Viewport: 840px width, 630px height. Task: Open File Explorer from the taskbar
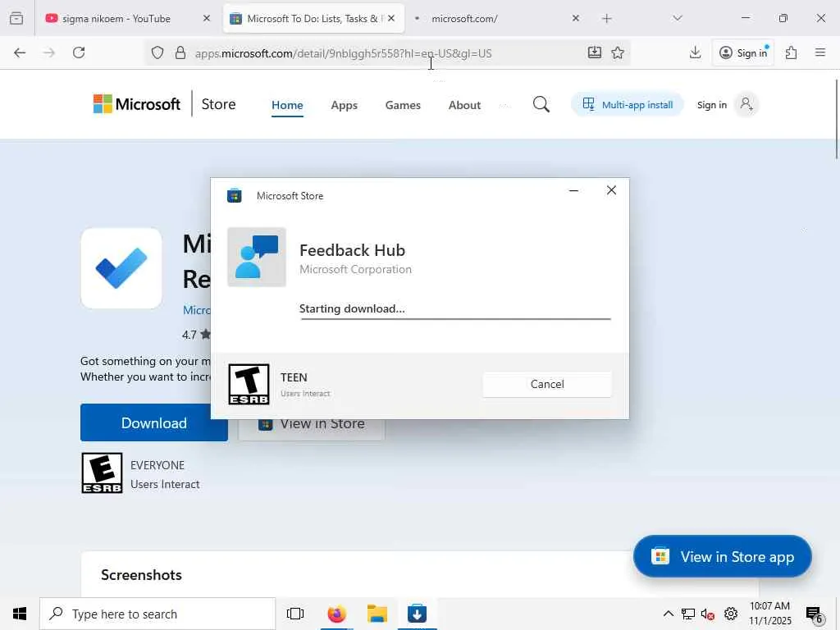pyautogui.click(x=377, y=614)
